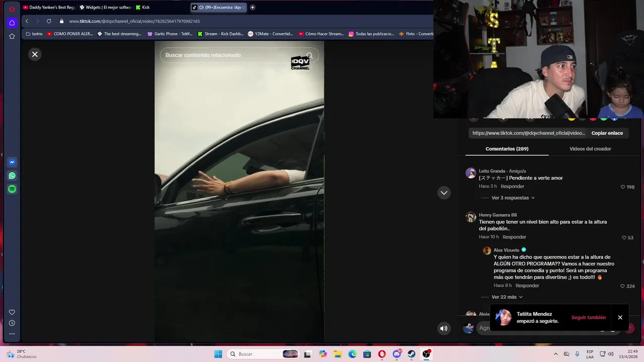The height and width of the screenshot is (362, 644).
Task: Open the heart pinboards sidebar icon
Action: pyautogui.click(x=12, y=312)
